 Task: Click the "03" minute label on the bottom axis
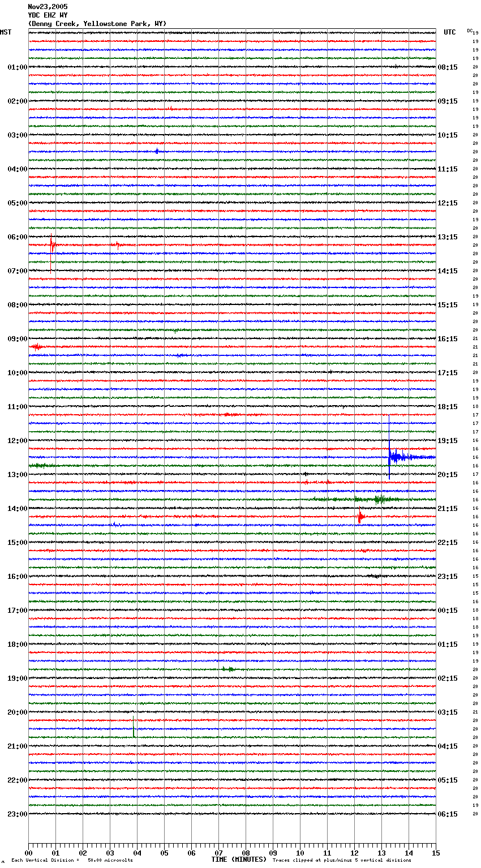click(x=110, y=853)
